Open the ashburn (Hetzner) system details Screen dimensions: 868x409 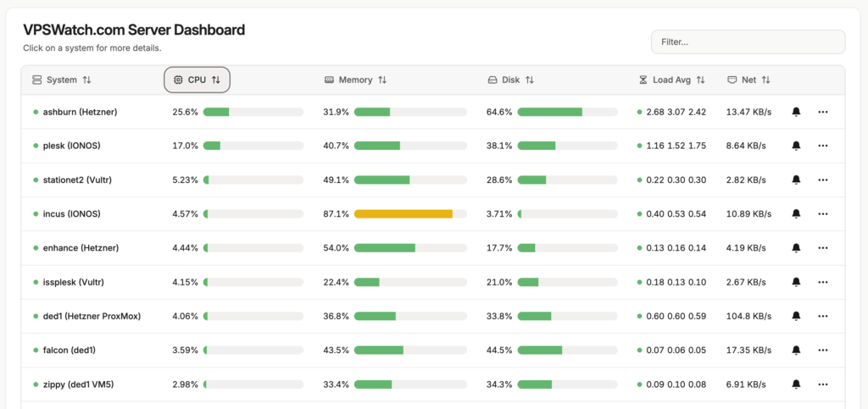tap(80, 112)
